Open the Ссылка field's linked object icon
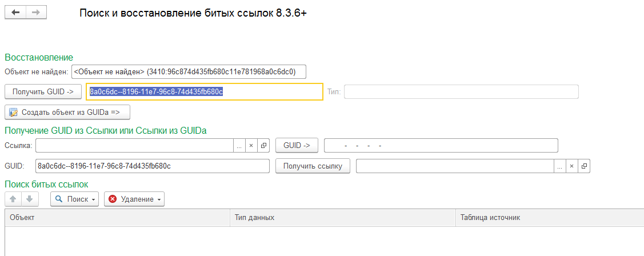Screen dimensions: 644x256 [x=263, y=146]
